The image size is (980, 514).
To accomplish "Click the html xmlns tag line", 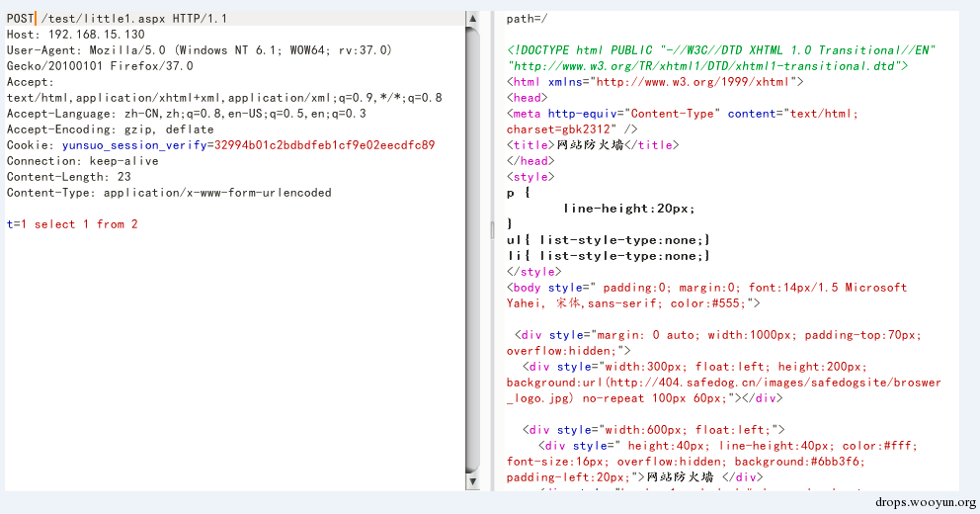I will [655, 82].
